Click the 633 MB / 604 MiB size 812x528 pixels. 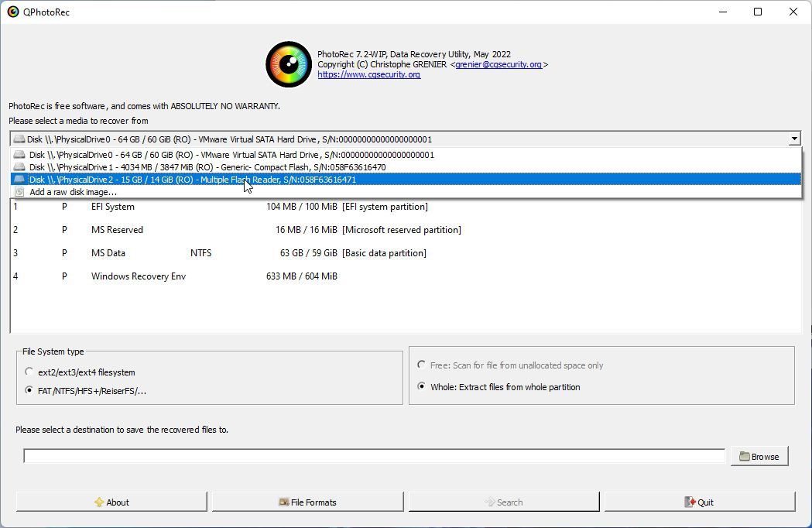[301, 276]
